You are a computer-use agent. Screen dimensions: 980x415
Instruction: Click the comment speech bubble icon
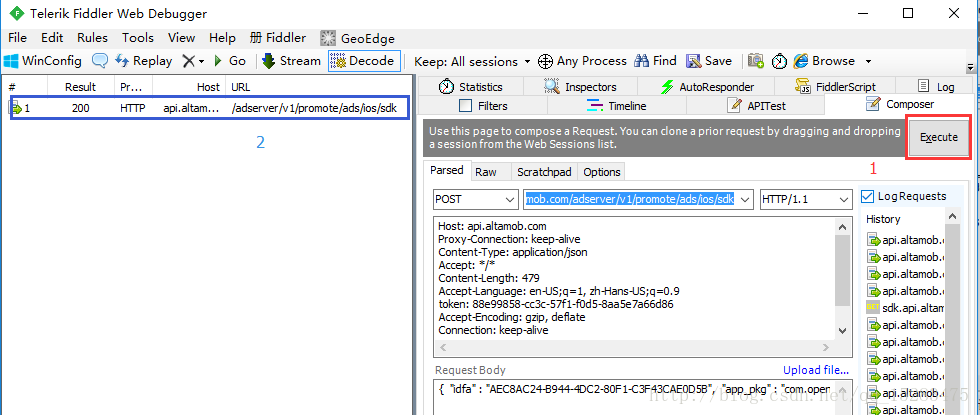(100, 61)
